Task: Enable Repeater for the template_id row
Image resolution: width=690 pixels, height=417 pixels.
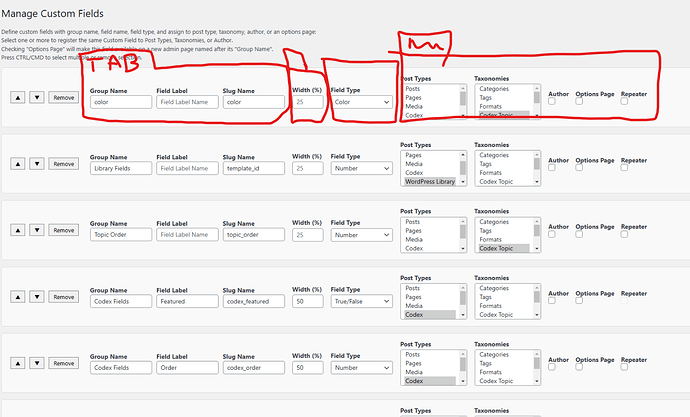Action: 624,168
